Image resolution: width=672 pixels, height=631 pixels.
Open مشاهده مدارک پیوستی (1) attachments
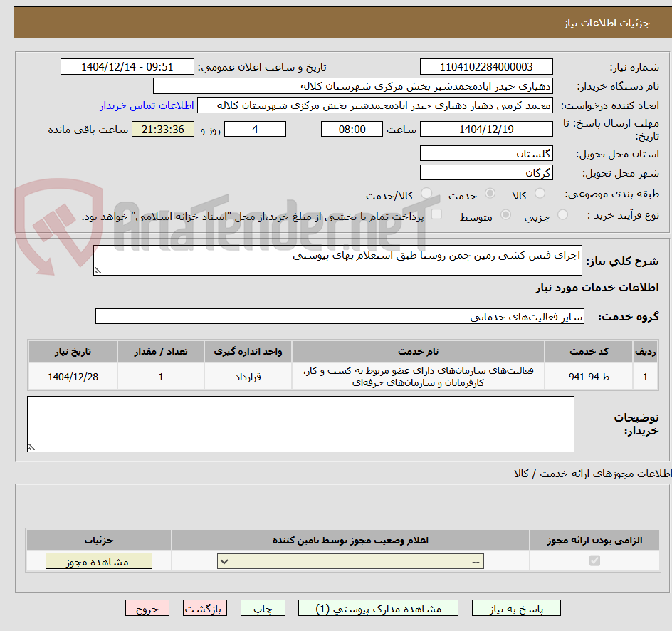pyautogui.click(x=379, y=609)
